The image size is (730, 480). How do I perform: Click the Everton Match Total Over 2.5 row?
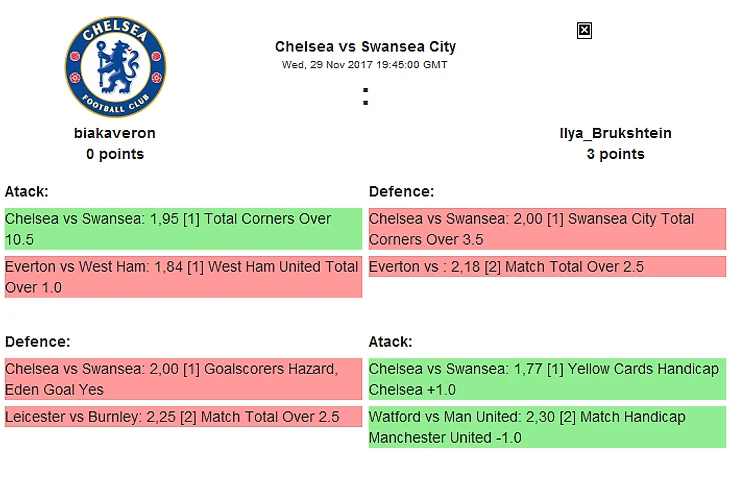click(x=546, y=267)
